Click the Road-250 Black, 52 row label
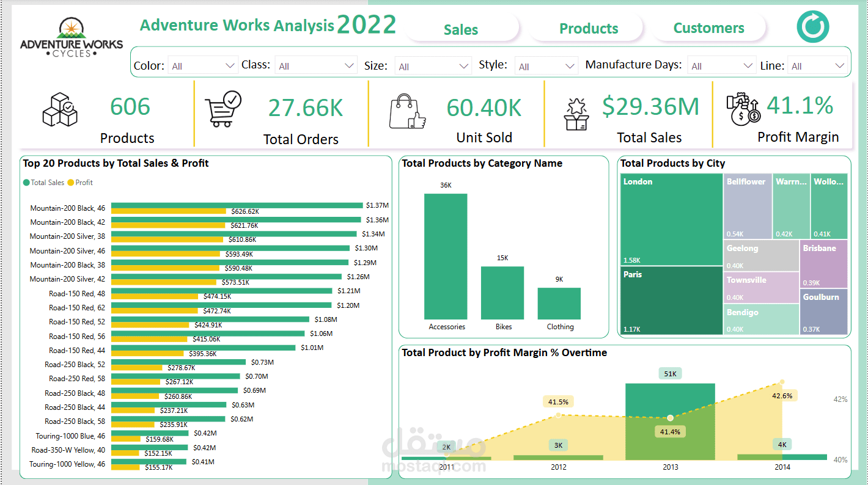The height and width of the screenshot is (485, 868). click(x=75, y=364)
